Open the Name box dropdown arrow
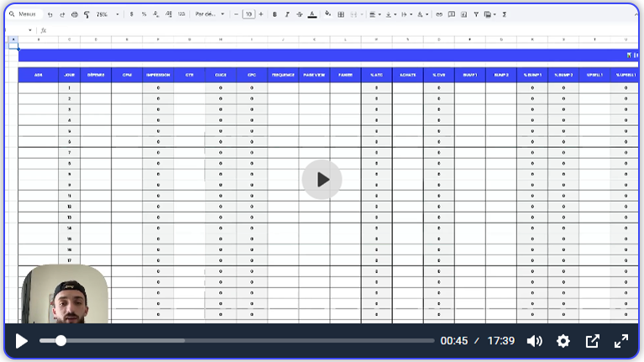Screen dimensions: 644x362 30,30
